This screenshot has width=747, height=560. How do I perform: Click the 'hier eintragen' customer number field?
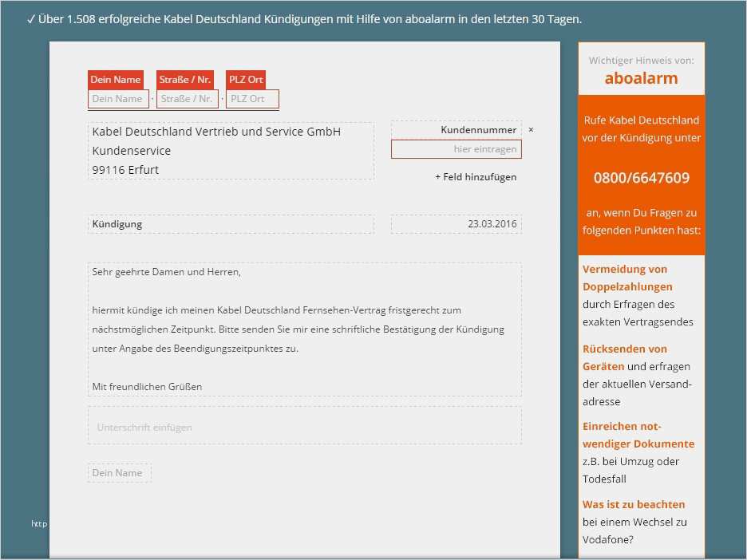point(456,149)
